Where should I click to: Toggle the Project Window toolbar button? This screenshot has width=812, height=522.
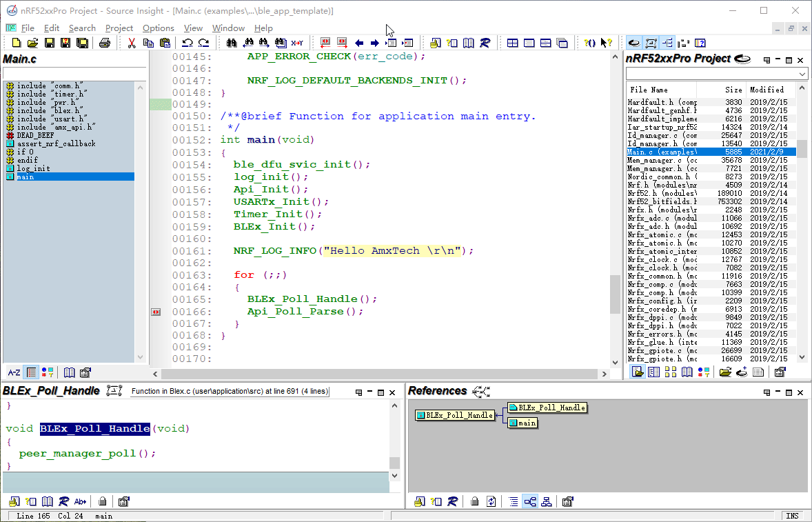point(634,43)
